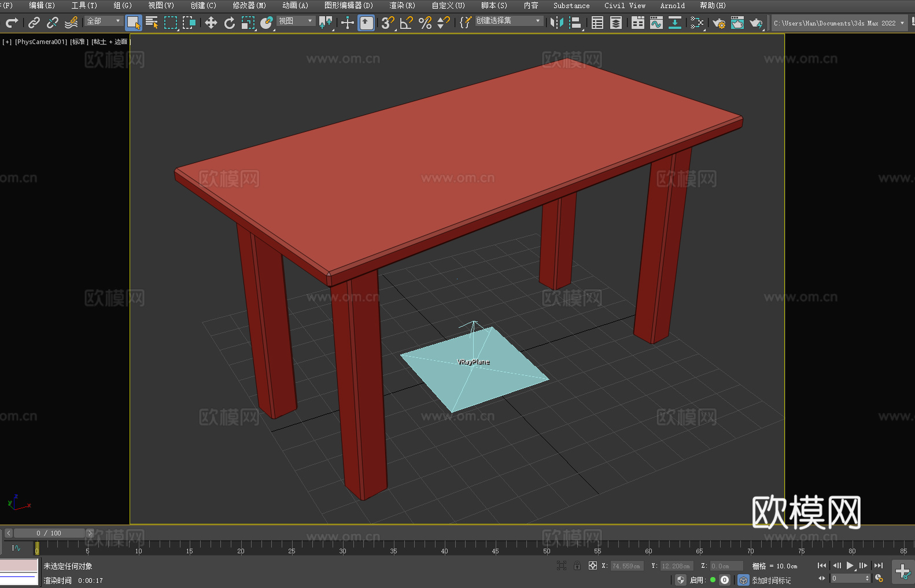The height and width of the screenshot is (588, 915).
Task: Click the Mirror tool icon
Action: point(557,23)
